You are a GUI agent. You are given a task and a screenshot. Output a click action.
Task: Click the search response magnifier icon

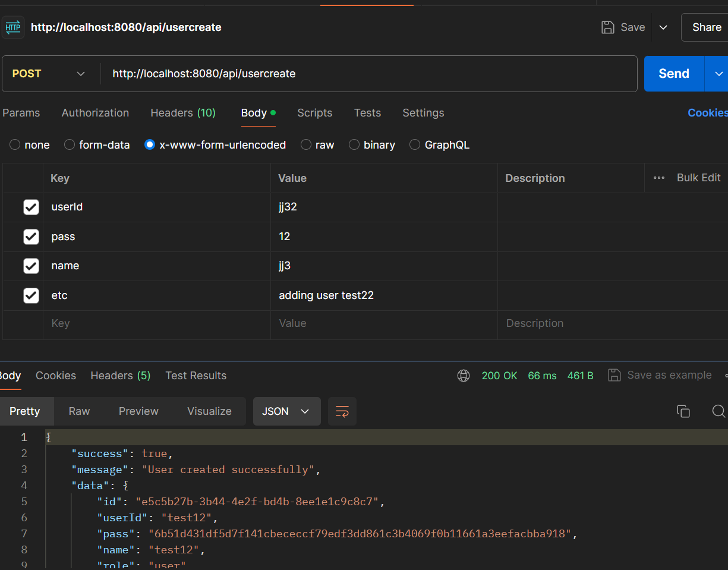pos(718,411)
